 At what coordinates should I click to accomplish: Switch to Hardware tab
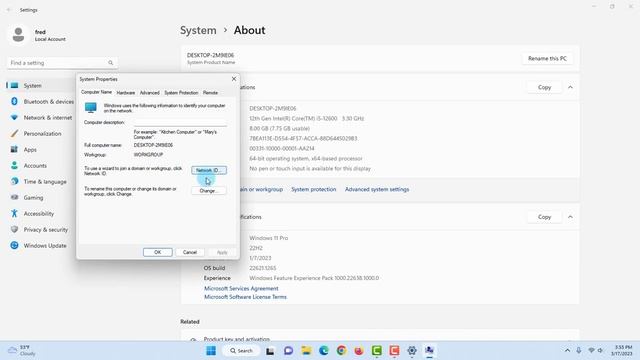(x=126, y=93)
